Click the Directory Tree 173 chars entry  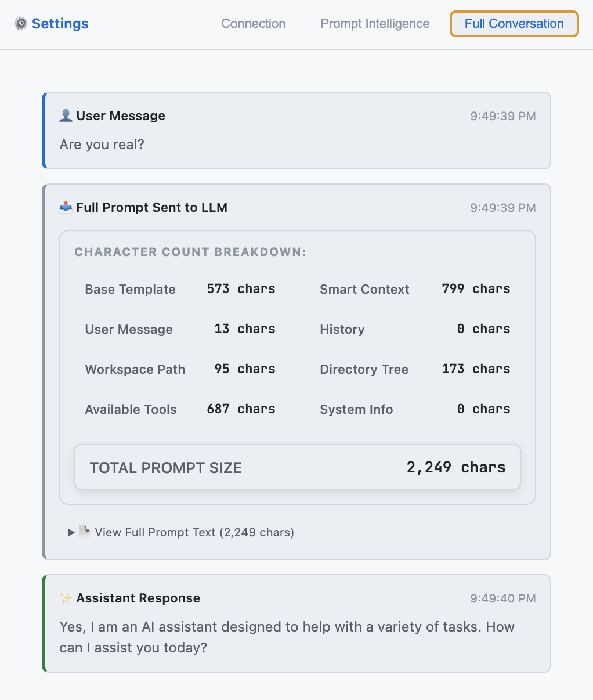415,369
